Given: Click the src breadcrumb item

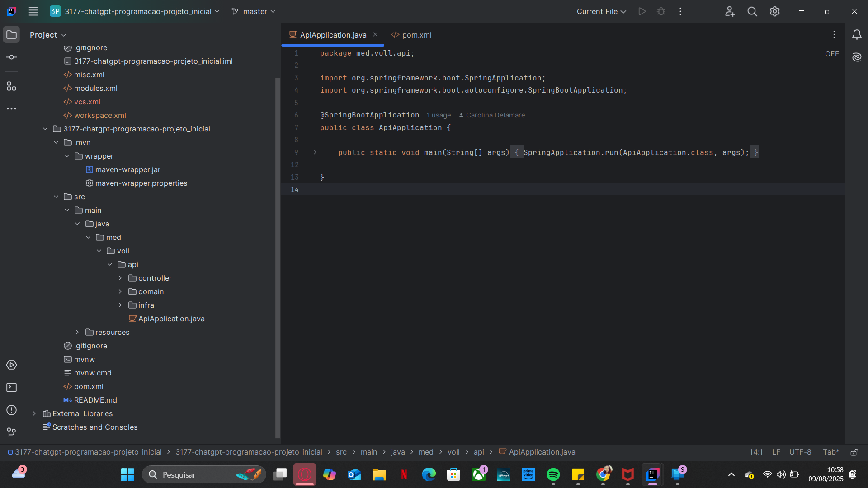Looking at the screenshot, I should pyautogui.click(x=341, y=452).
